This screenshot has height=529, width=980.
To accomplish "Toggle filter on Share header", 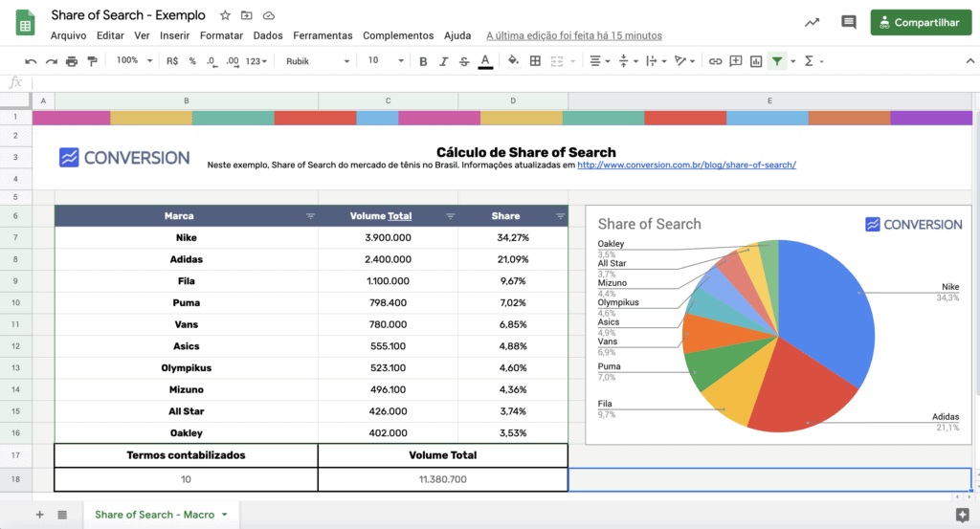I will pyautogui.click(x=560, y=216).
